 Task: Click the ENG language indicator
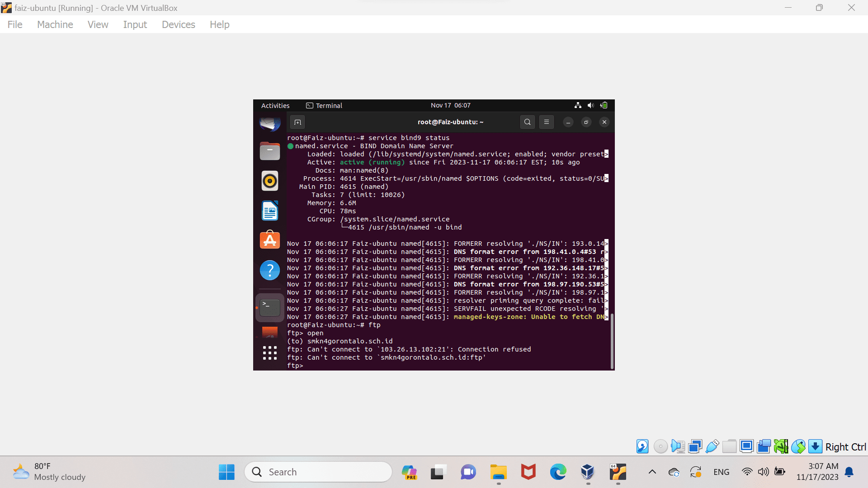721,472
